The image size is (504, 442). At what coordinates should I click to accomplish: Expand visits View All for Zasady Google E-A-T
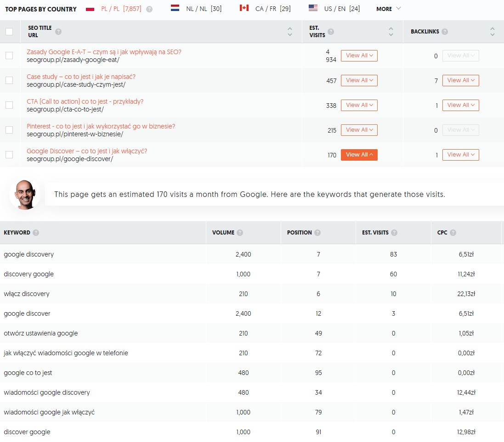[x=359, y=56]
